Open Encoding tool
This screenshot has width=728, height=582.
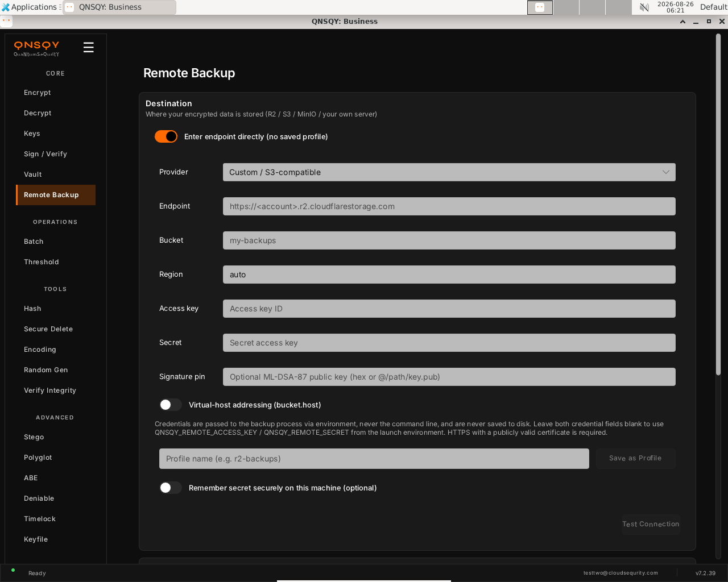(56, 350)
